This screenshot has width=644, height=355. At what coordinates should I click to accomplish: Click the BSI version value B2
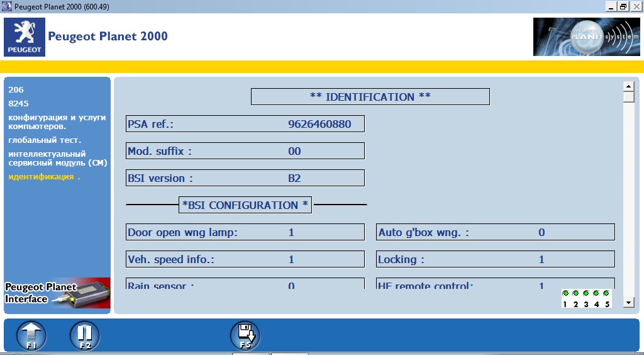(x=294, y=178)
